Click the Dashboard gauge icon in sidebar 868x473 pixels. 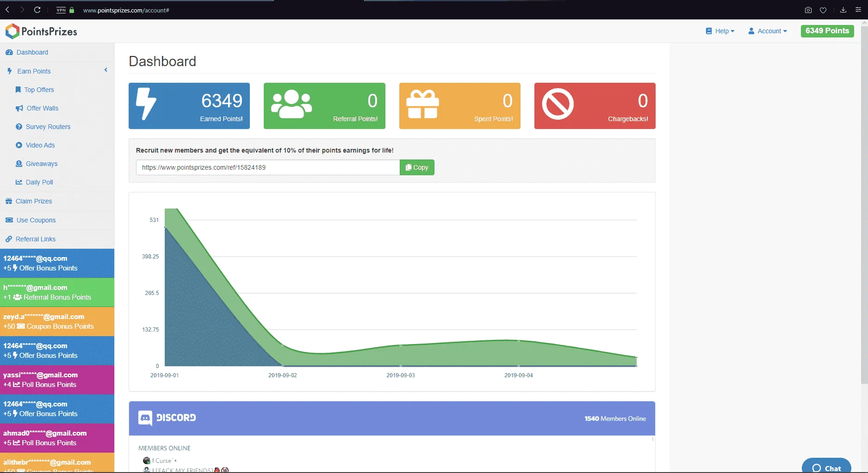(x=9, y=52)
